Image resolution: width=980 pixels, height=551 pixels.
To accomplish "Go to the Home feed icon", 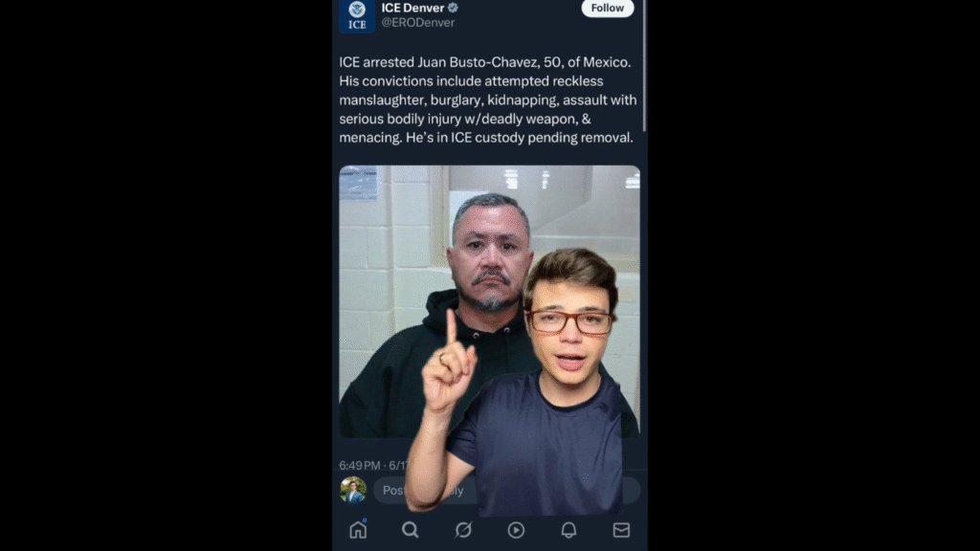I will pos(358,530).
